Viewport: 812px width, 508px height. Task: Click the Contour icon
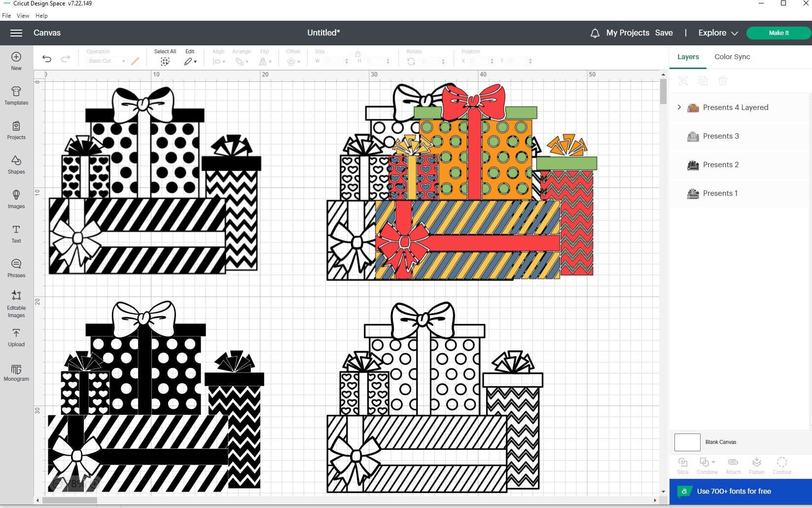click(x=782, y=465)
